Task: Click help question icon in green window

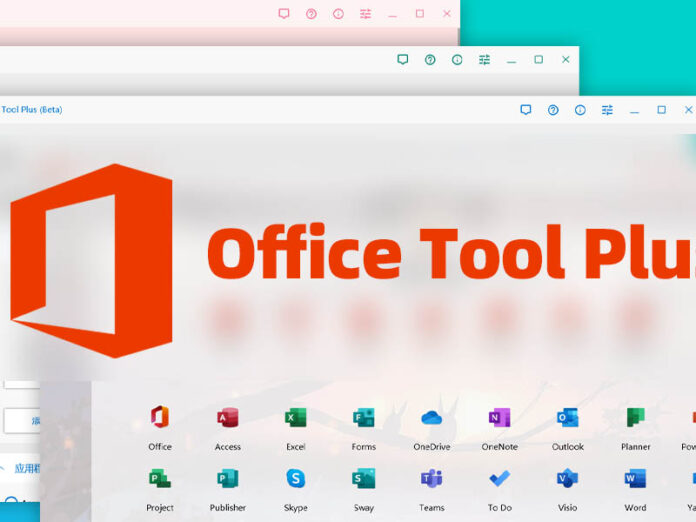Action: click(430, 59)
